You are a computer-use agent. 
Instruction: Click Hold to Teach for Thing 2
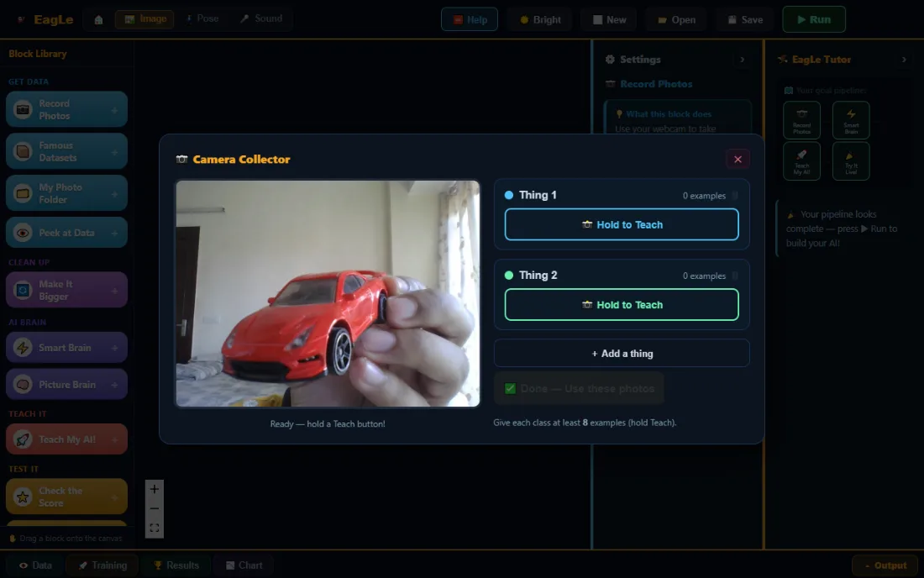click(622, 305)
